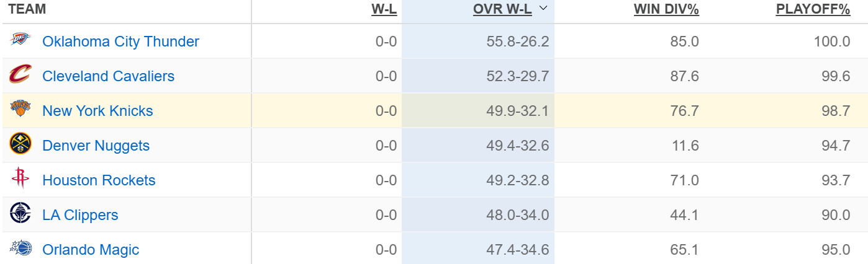This screenshot has height=264, width=868.
Task: Open the Cleveland Cavaliers team link
Action: [x=108, y=76]
